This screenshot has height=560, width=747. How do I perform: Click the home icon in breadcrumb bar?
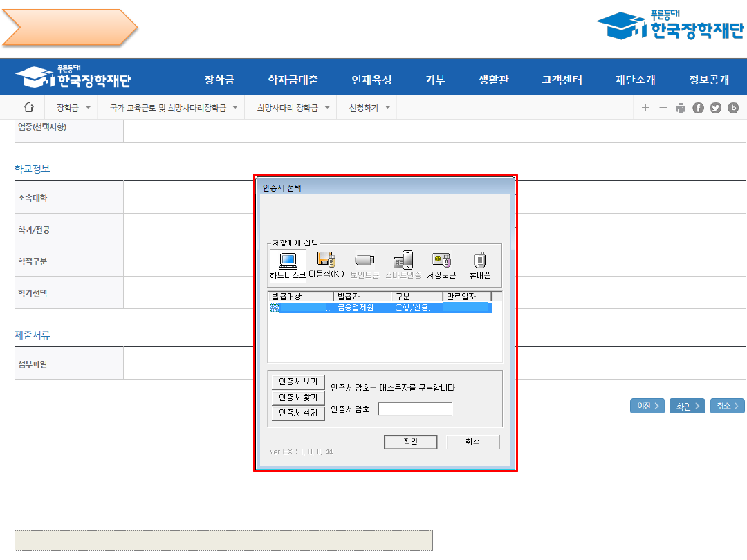click(29, 107)
